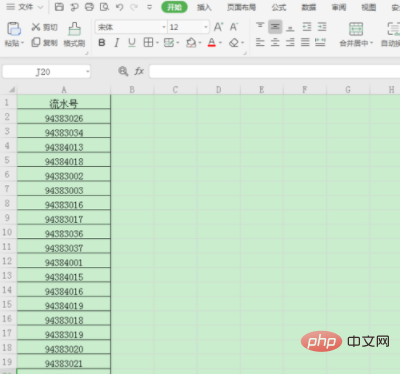Viewport: 400px width, 374px height.
Task: Switch to the Page Layout (页面布局) tab
Action: 241,7
